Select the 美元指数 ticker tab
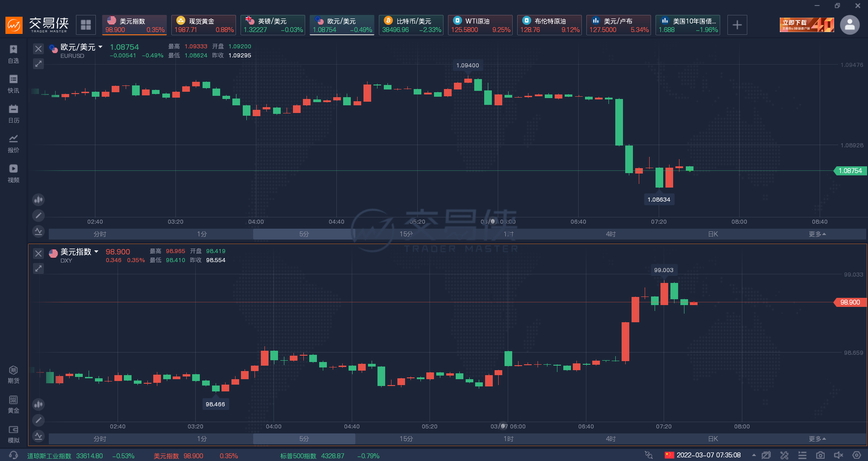The height and width of the screenshot is (461, 868). 134,25
